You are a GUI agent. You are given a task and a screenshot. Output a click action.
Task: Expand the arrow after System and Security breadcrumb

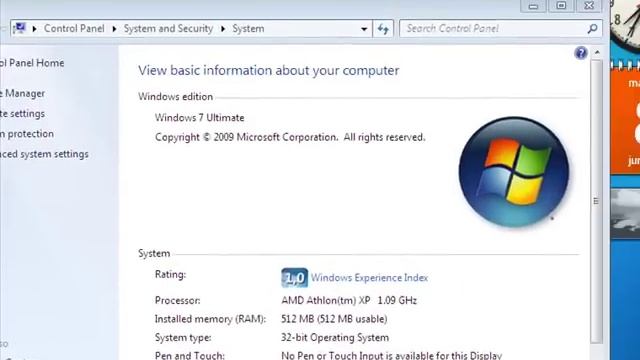223,29
